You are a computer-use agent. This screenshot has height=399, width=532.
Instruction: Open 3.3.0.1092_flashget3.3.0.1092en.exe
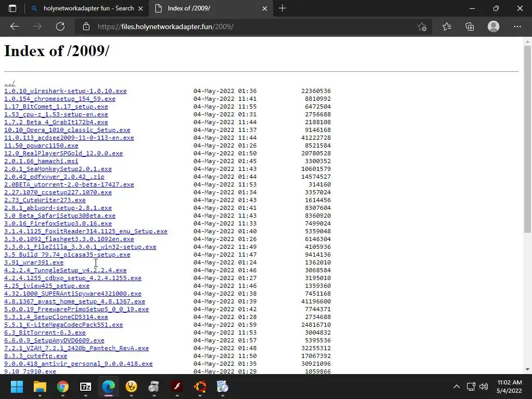pos(69,239)
